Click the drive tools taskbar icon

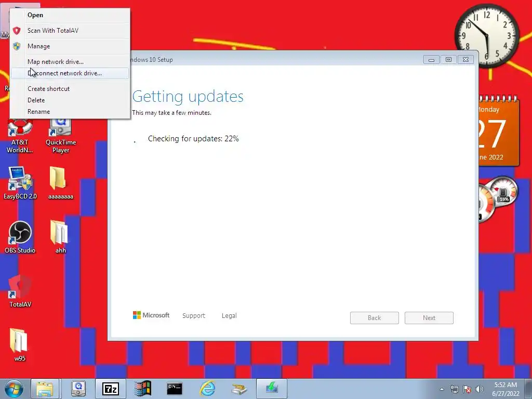click(x=239, y=389)
